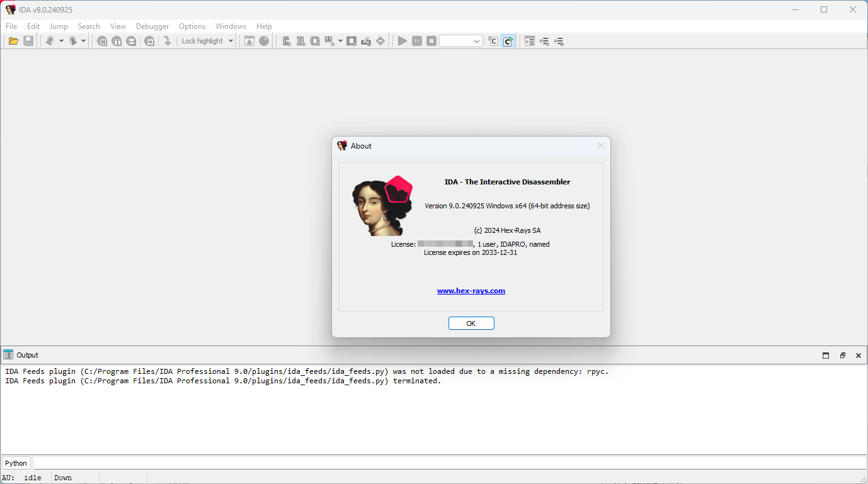Close the About dialog with X
The width and height of the screenshot is (868, 484).
pos(600,145)
